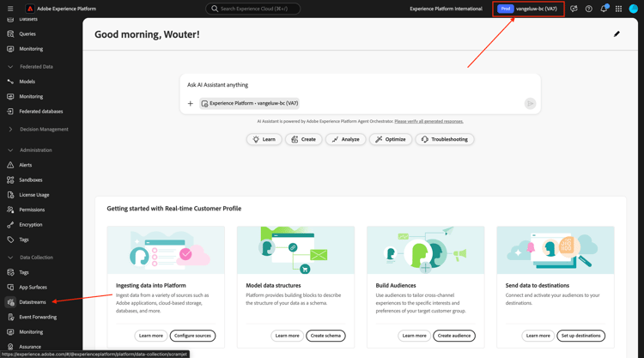Click the Configure sources button
644x358 pixels.
(x=192, y=336)
